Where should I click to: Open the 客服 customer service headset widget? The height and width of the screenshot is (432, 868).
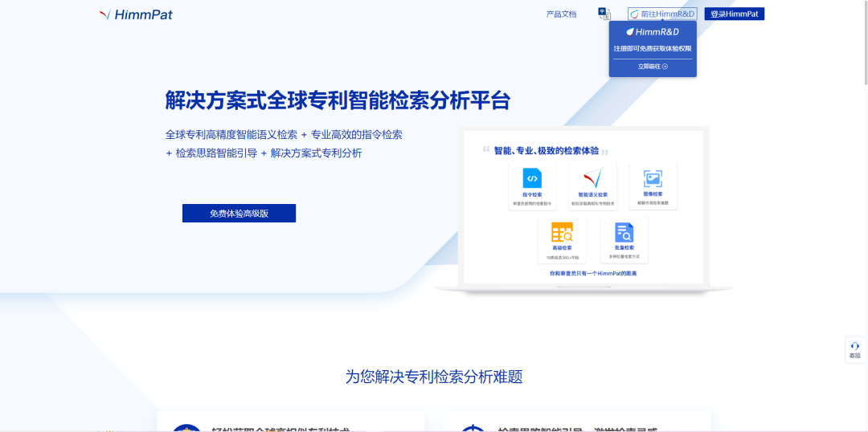pyautogui.click(x=854, y=349)
